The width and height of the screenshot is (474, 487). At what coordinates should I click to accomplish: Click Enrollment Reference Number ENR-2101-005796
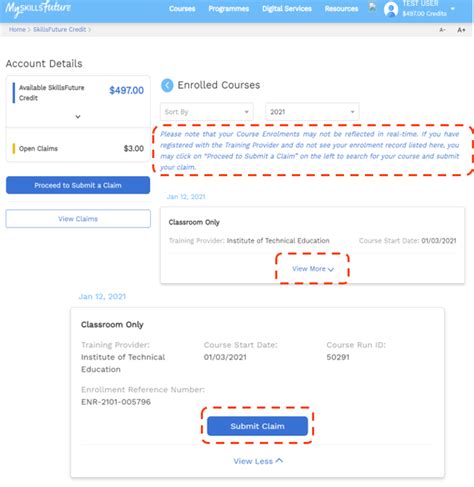[116, 402]
